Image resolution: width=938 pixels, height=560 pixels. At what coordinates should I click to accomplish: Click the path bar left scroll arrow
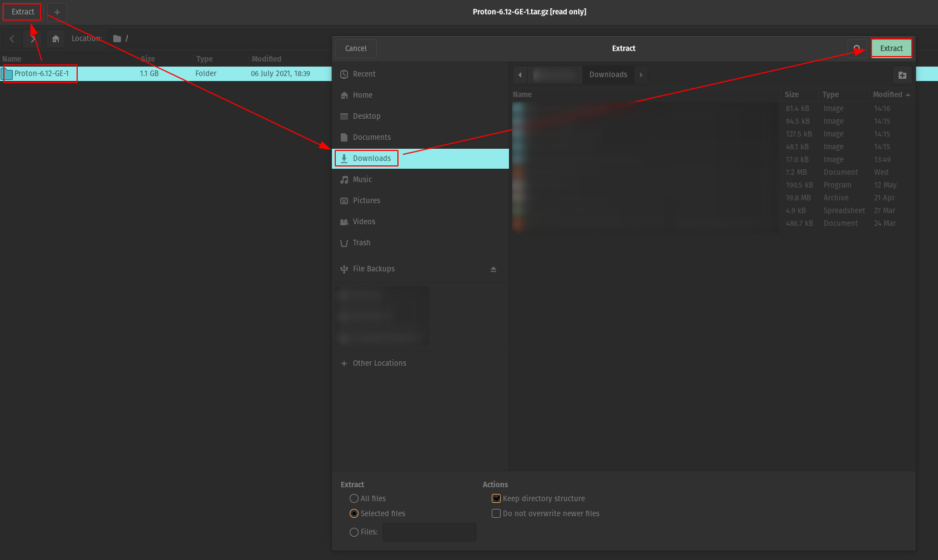tap(520, 74)
